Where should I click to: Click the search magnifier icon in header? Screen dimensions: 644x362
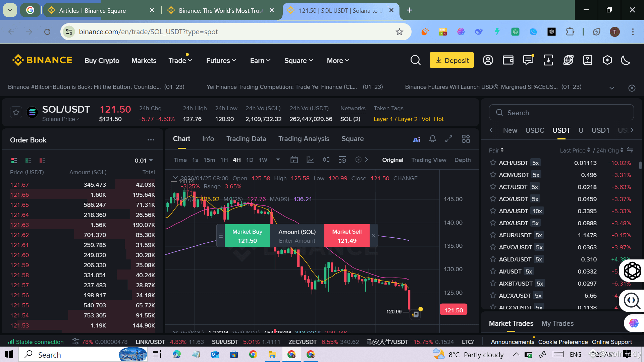pyautogui.click(x=415, y=60)
